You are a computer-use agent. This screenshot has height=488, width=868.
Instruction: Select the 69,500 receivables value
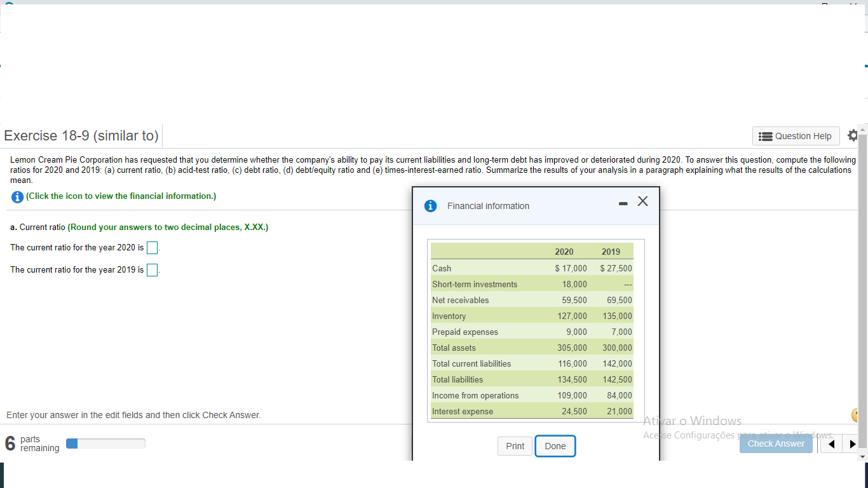(x=620, y=300)
